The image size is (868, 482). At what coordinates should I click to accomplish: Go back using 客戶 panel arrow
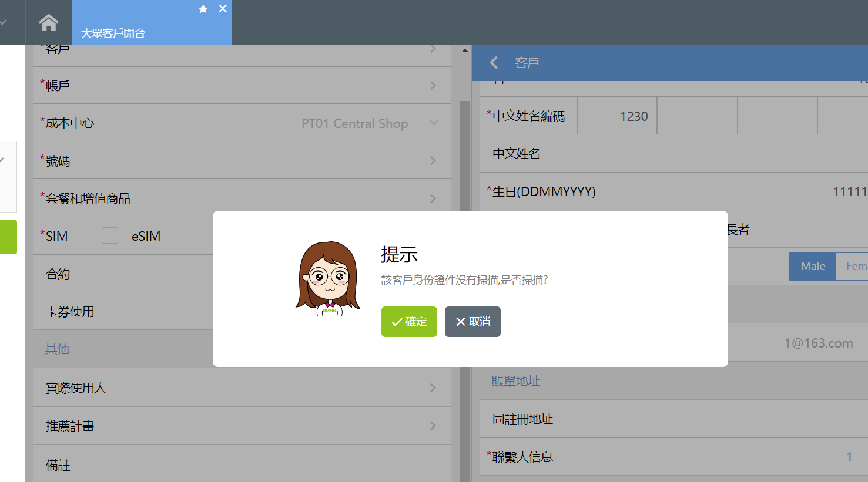point(494,62)
